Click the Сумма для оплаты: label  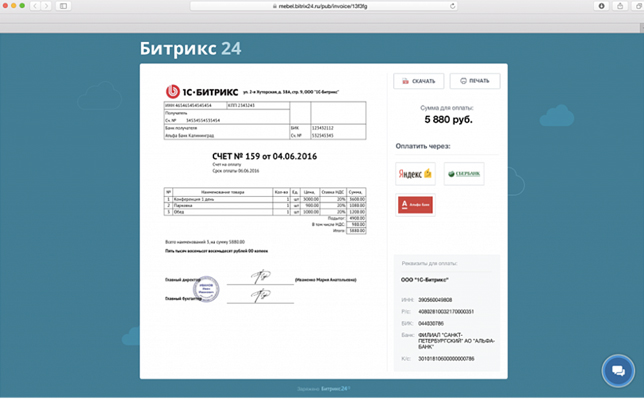pos(447,108)
